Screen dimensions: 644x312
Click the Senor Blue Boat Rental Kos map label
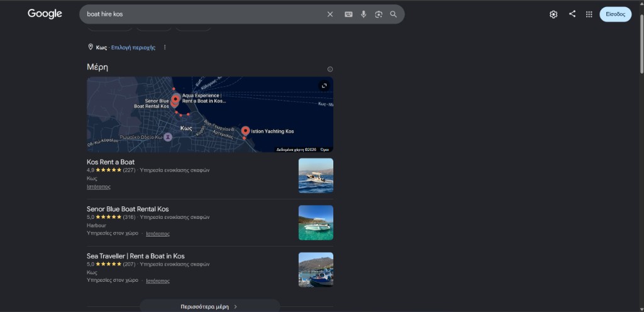[x=152, y=103]
